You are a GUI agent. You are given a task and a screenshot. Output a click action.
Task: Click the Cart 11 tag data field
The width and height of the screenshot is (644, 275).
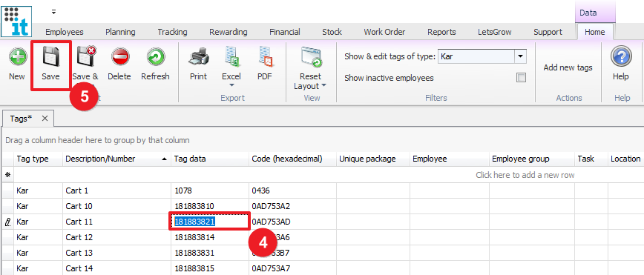pos(209,222)
